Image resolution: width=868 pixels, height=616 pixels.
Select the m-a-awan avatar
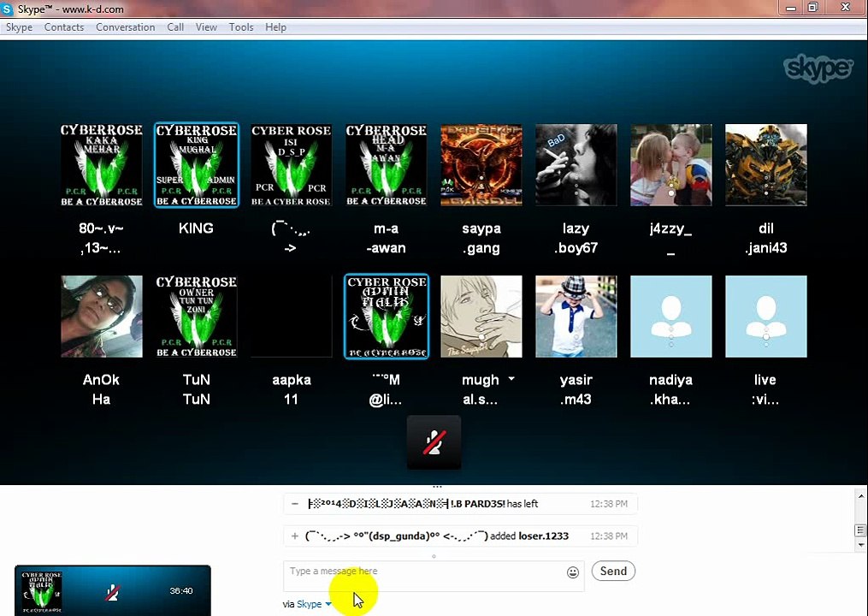387,165
